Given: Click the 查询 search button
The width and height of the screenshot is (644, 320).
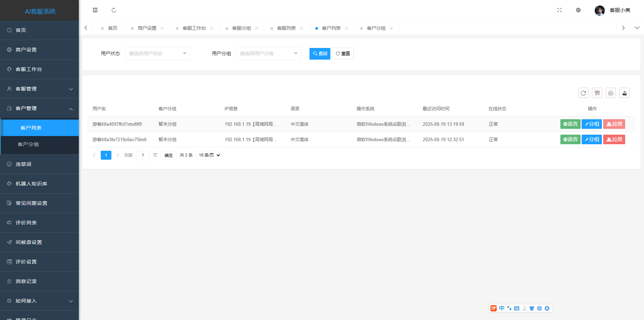Looking at the screenshot, I should (x=319, y=53).
